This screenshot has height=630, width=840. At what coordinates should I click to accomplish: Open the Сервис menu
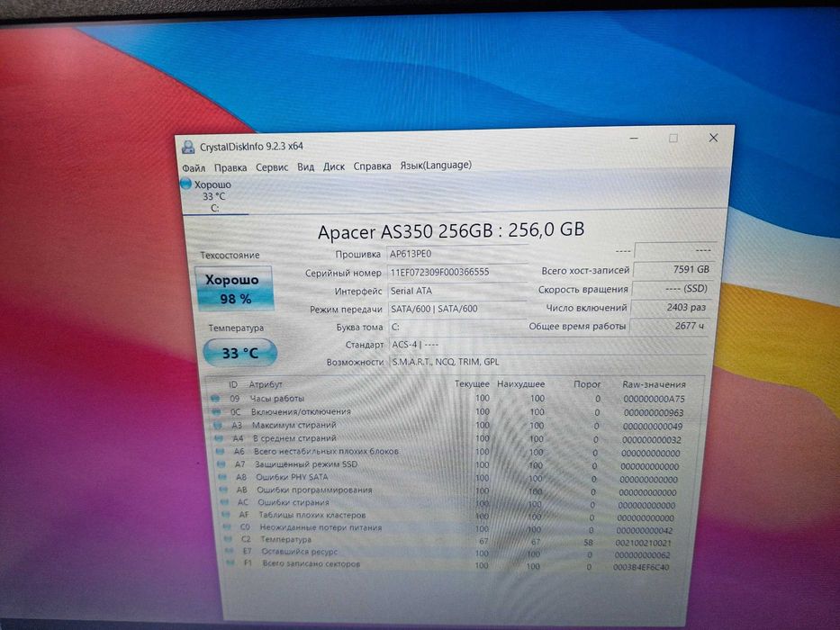[x=272, y=167]
